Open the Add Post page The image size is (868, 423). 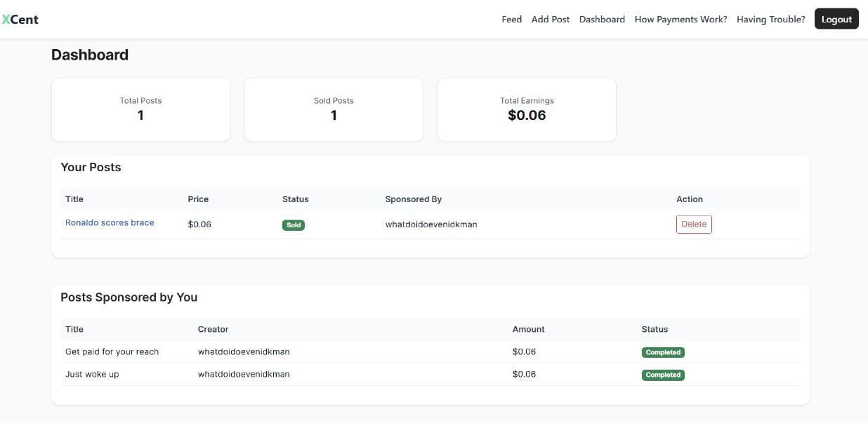pyautogui.click(x=550, y=19)
